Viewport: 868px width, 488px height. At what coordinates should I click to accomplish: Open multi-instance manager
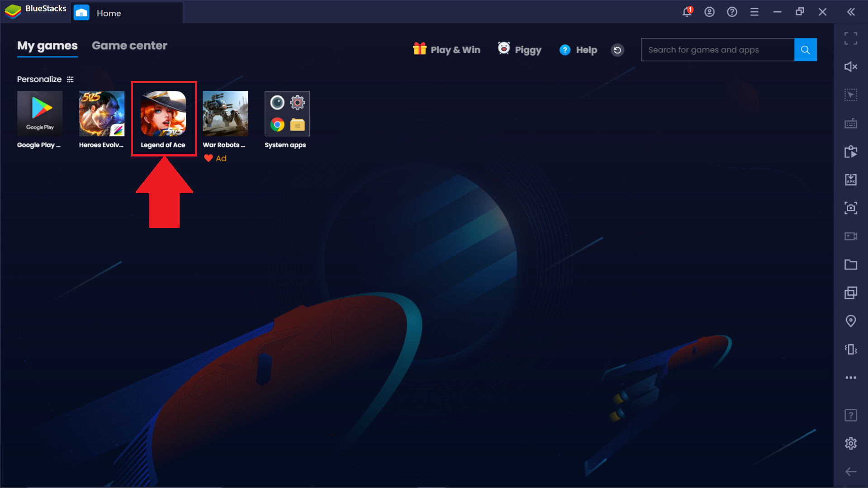coord(851,293)
